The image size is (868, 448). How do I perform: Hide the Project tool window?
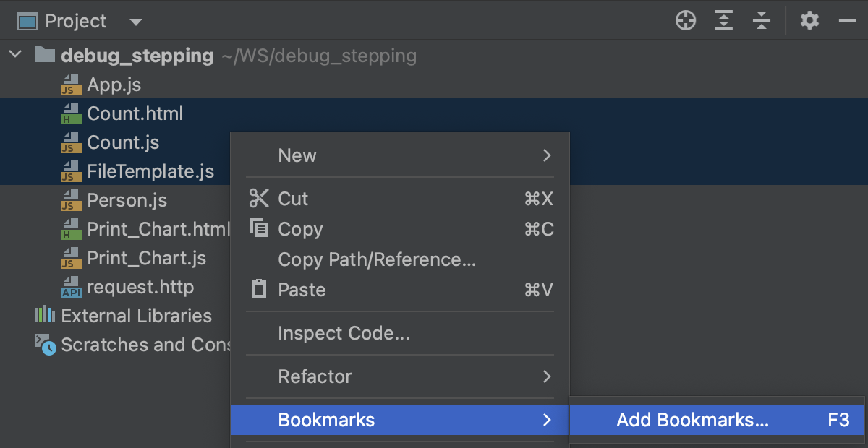(848, 20)
